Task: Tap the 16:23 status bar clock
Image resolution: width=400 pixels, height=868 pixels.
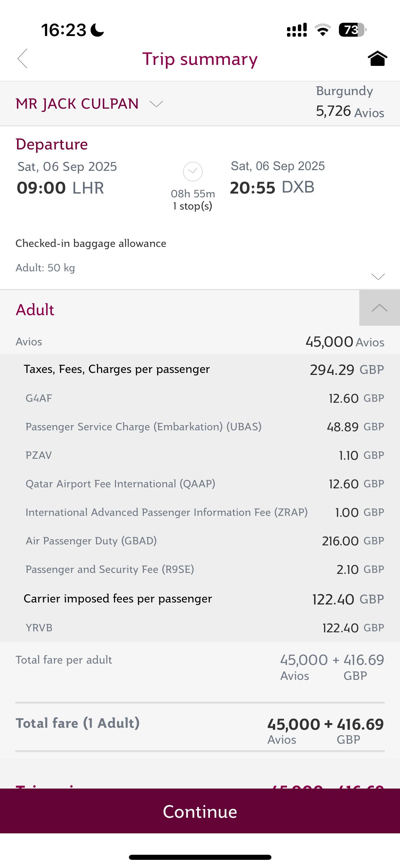Action: pyautogui.click(x=64, y=30)
